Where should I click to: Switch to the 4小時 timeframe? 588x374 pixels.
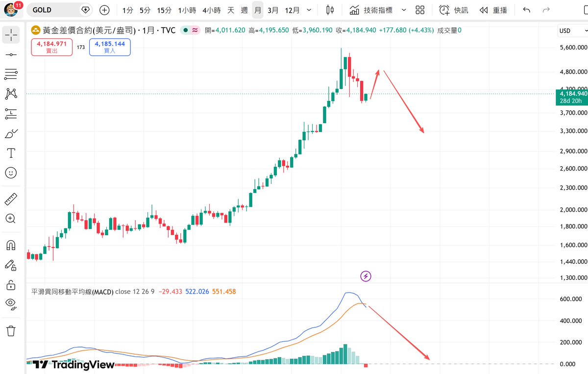(211, 10)
